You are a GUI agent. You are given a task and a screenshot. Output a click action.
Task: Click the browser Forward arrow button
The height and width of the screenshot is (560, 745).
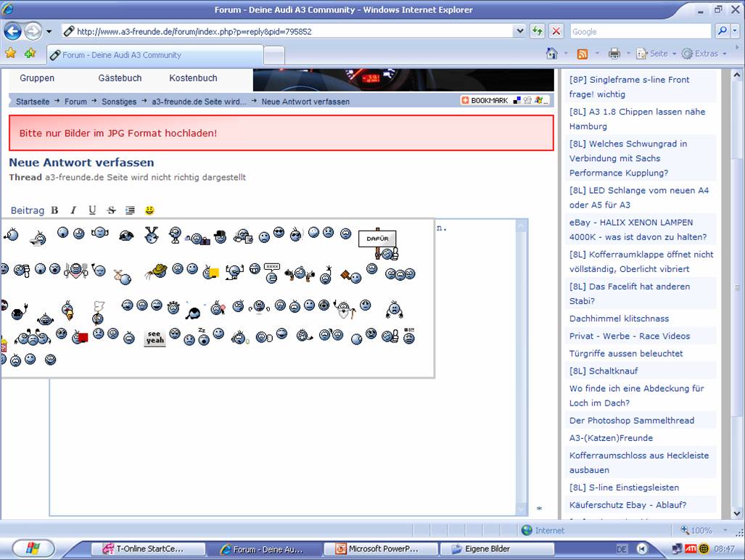[33, 31]
